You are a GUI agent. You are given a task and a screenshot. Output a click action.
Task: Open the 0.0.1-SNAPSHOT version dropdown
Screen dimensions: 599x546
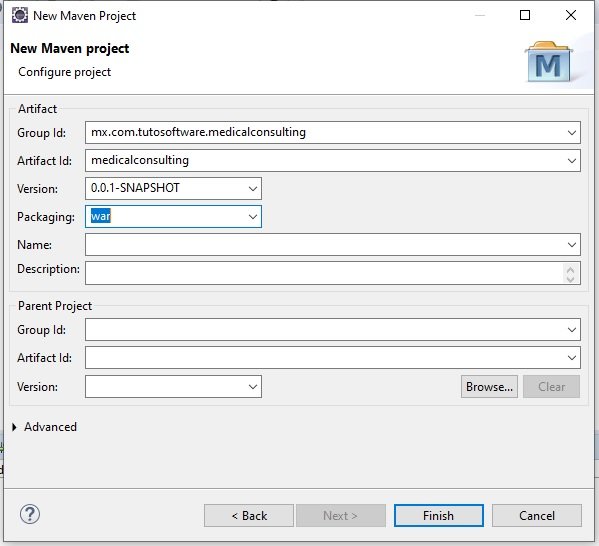tap(253, 188)
